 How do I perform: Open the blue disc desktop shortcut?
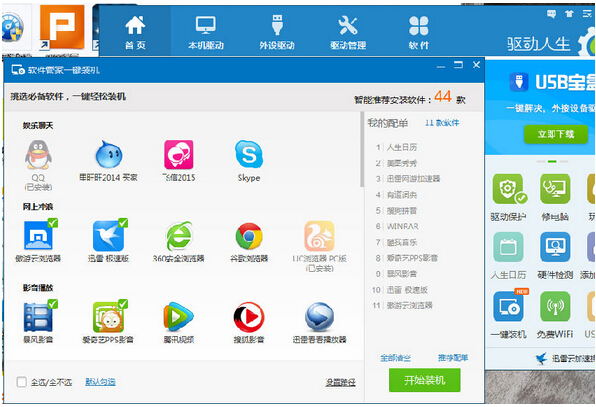[12, 27]
